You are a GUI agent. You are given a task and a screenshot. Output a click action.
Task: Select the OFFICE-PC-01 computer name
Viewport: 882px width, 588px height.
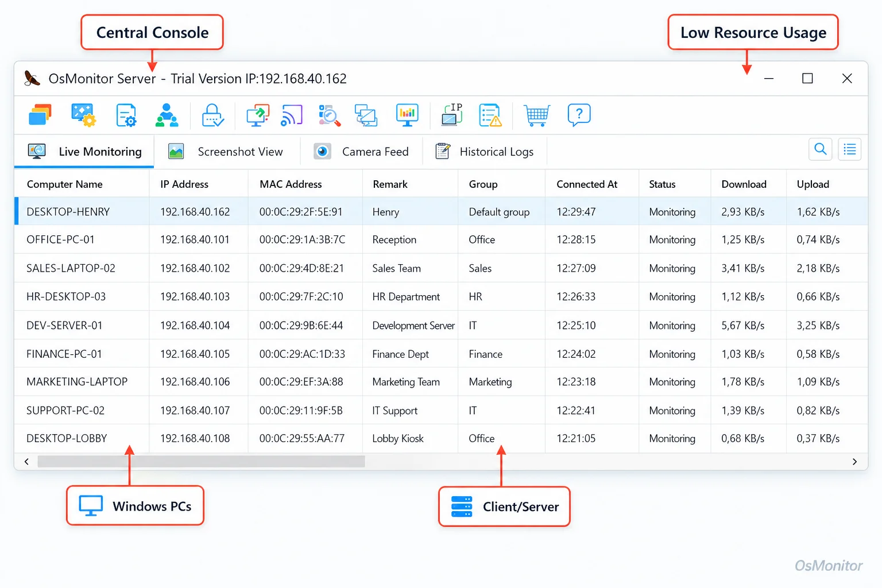pos(60,239)
